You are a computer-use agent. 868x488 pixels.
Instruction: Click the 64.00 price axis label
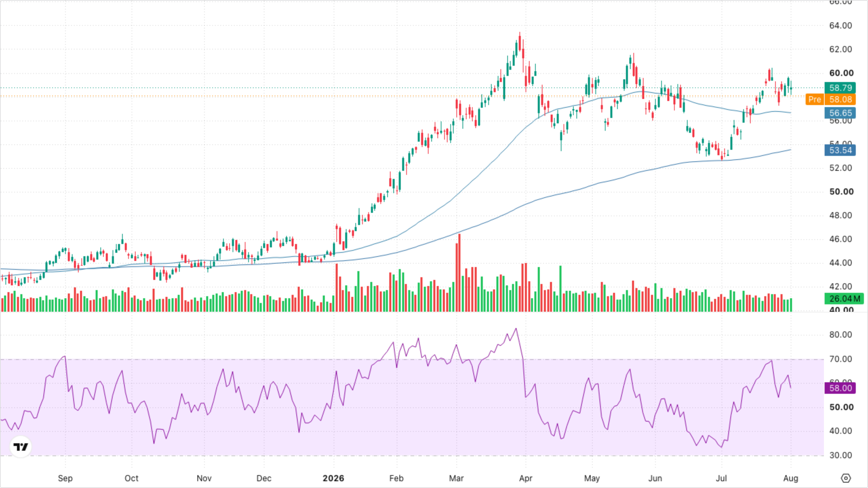coord(841,26)
